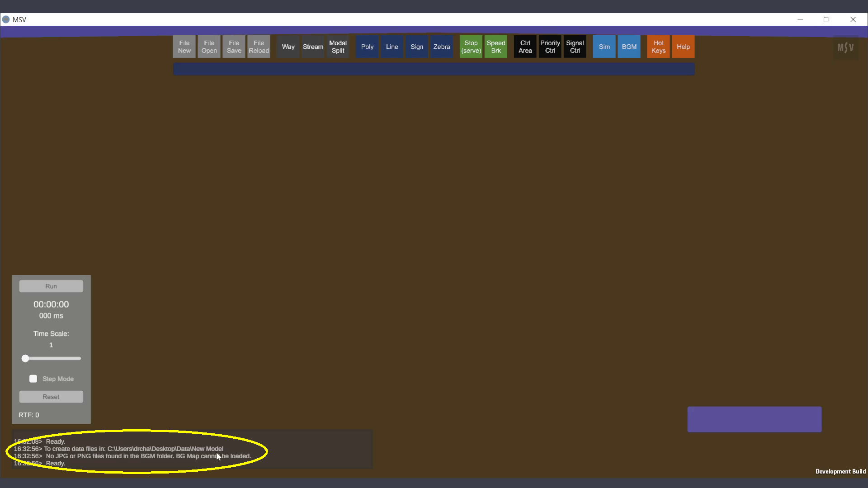The height and width of the screenshot is (488, 868).
Task: Click the dark blue status bar field
Action: (x=434, y=69)
